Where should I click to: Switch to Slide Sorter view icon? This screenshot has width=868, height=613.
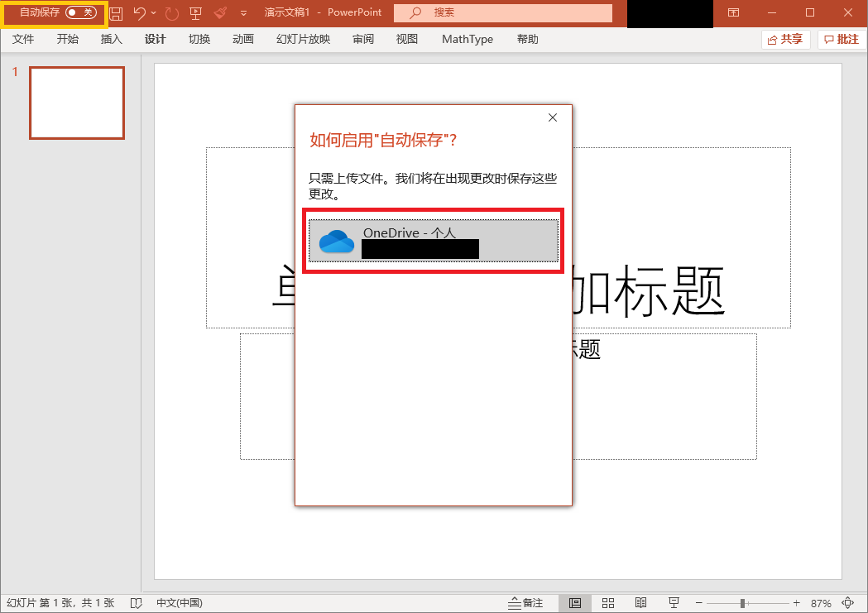click(608, 603)
